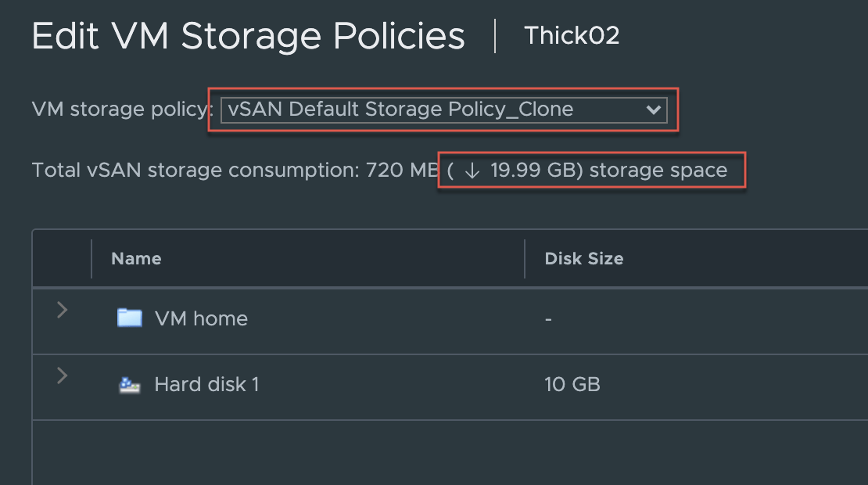Click the 10 GB disk size cell
868x485 pixels.
(x=572, y=384)
